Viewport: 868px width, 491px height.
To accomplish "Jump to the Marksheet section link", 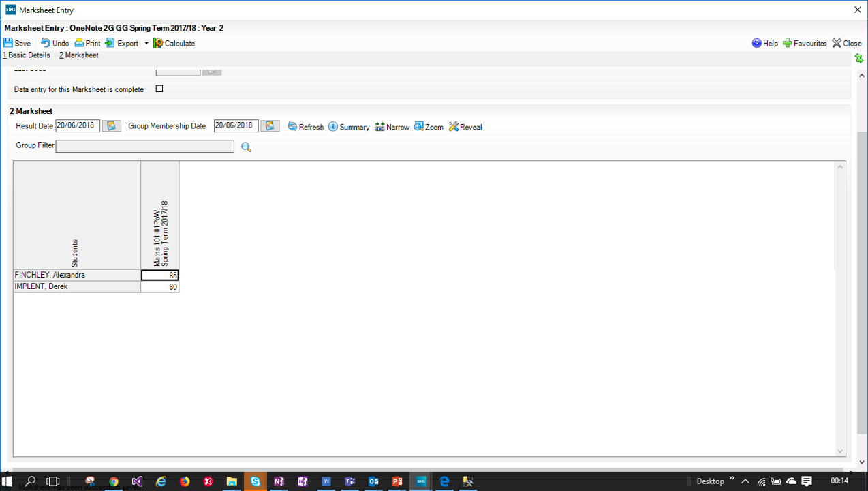I will click(x=79, y=55).
